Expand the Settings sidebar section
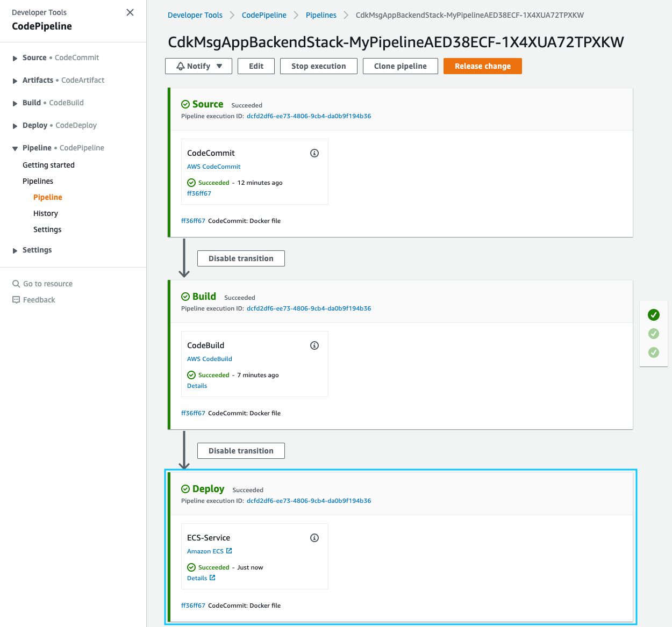Image resolution: width=672 pixels, height=627 pixels. [x=15, y=249]
